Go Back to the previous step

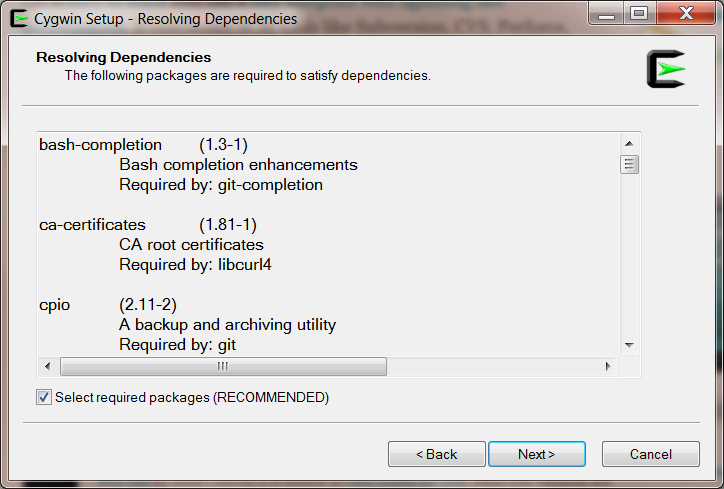[x=437, y=454]
